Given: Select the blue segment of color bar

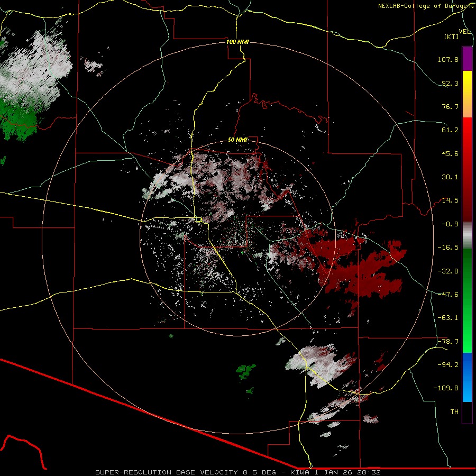Looking at the screenshot, I should 467,377.
